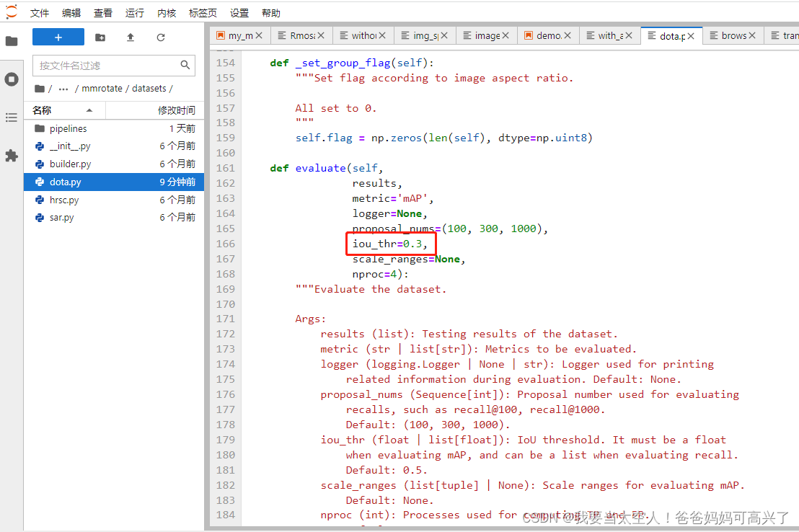This screenshot has width=799, height=532.
Task: Switch to the with_a tab
Action: 611,35
